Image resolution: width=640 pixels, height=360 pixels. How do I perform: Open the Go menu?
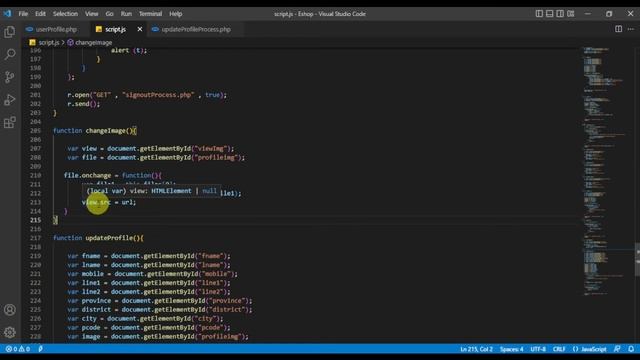(109, 14)
